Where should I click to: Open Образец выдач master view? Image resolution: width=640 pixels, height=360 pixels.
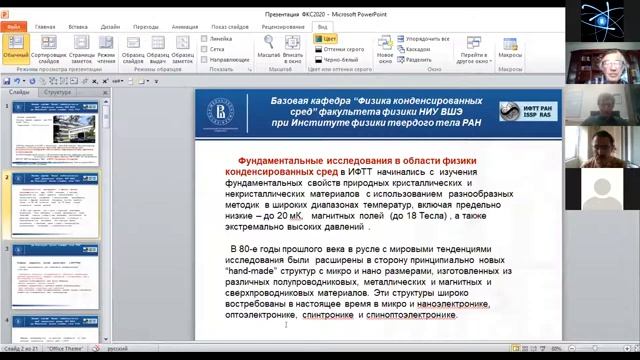(158, 49)
